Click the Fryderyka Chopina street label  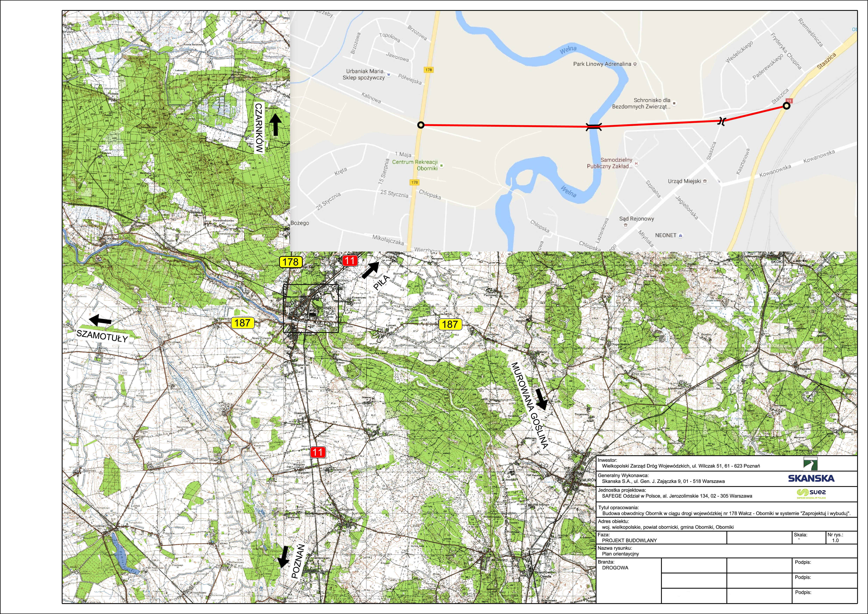tap(786, 51)
